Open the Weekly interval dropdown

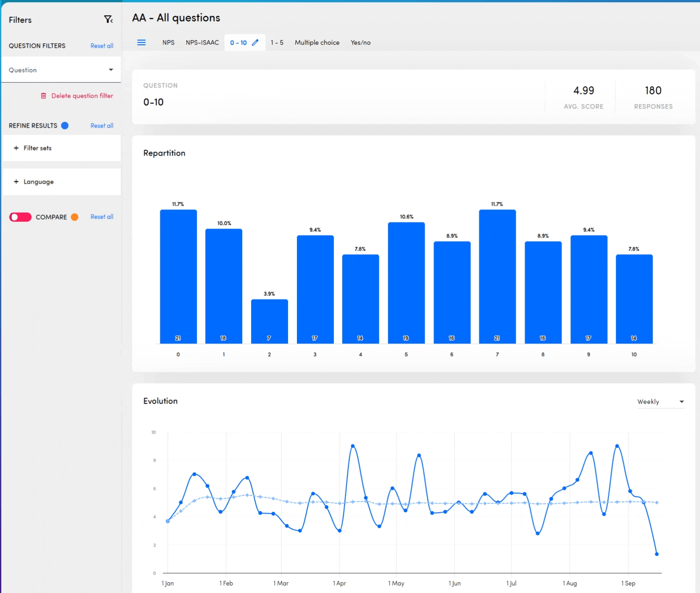click(660, 402)
